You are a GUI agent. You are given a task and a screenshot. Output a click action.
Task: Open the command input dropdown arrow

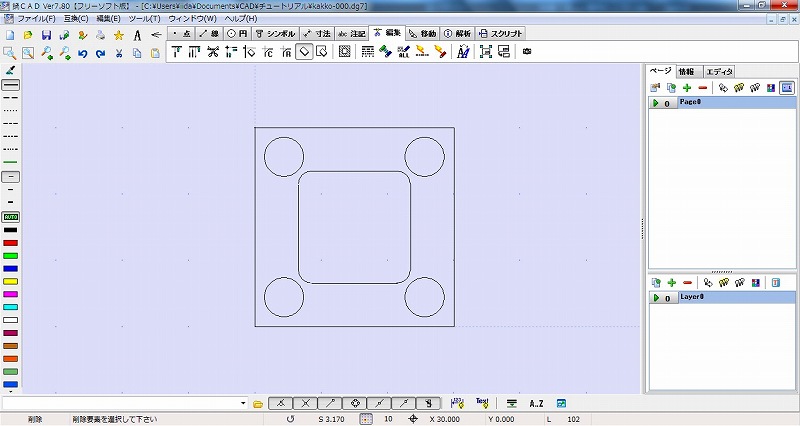point(243,403)
